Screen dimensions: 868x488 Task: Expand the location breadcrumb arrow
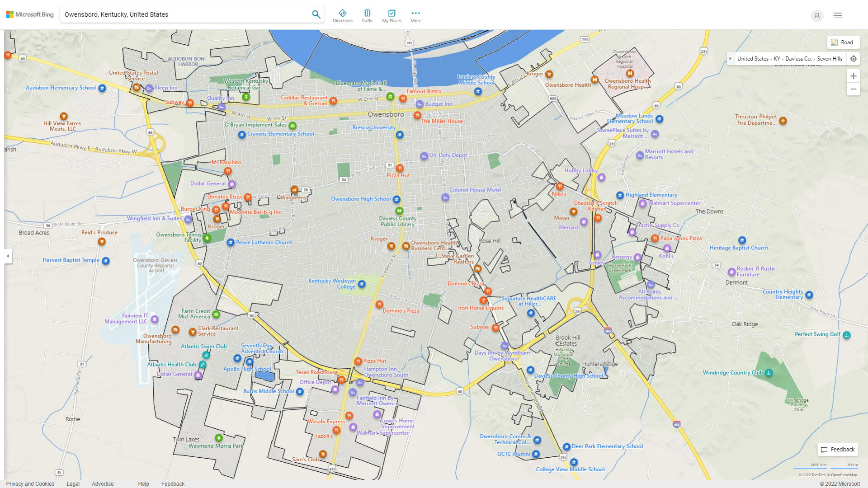click(730, 59)
